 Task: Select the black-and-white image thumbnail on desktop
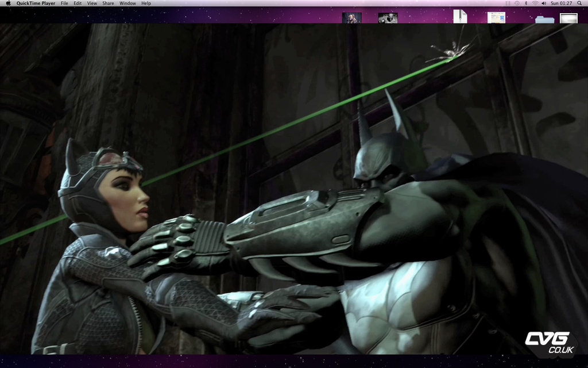388,18
